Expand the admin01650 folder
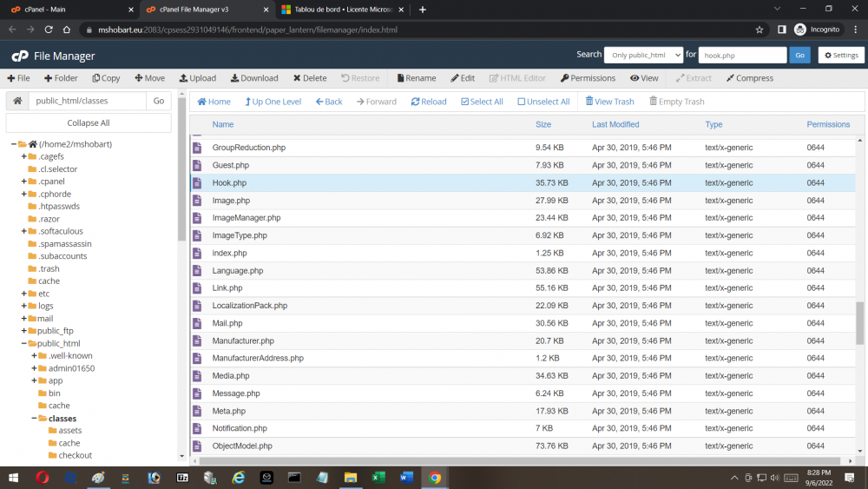 coord(34,368)
